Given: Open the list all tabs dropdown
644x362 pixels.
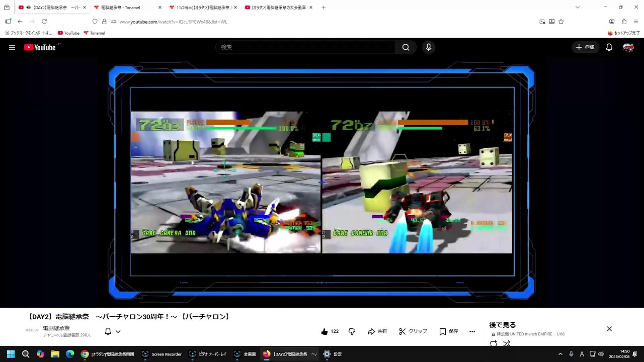Looking at the screenshot, I should [578, 8].
